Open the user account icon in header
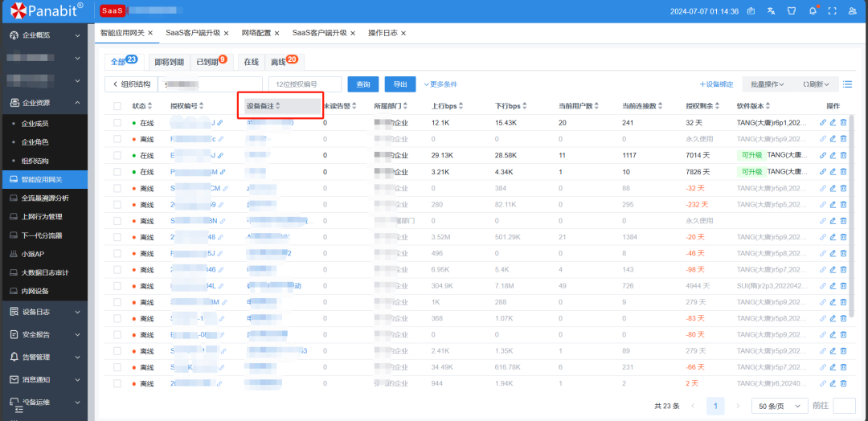 [852, 10]
